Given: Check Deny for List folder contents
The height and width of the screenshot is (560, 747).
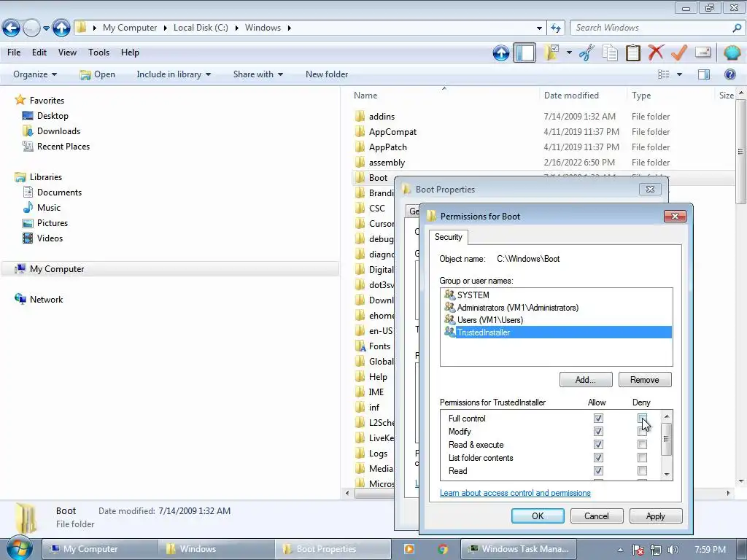Looking at the screenshot, I should [642, 458].
